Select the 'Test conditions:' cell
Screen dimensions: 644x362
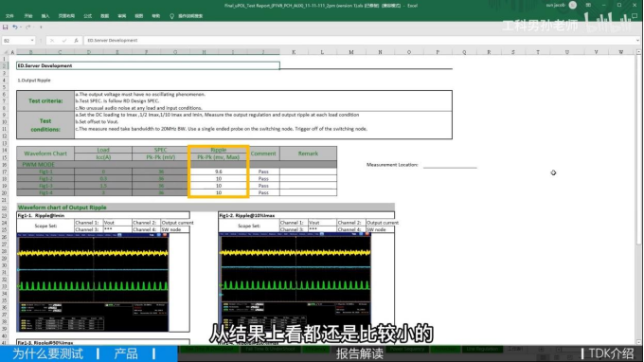(x=45, y=125)
